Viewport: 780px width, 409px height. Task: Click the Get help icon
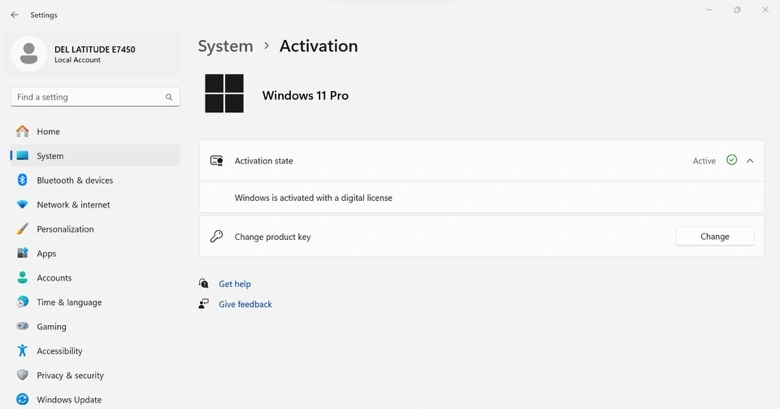click(204, 284)
